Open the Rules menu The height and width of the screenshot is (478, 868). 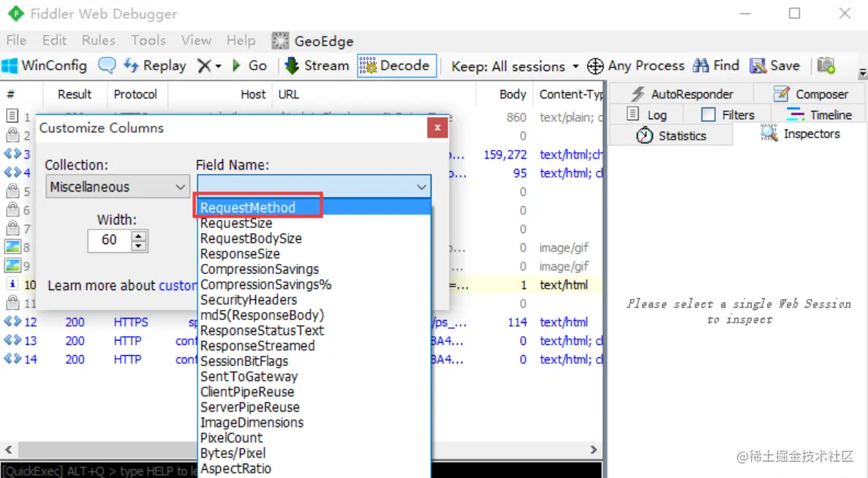99,40
